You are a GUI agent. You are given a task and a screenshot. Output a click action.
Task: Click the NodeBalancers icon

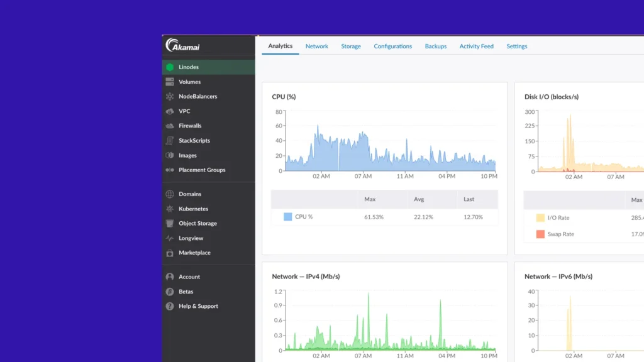170,97
